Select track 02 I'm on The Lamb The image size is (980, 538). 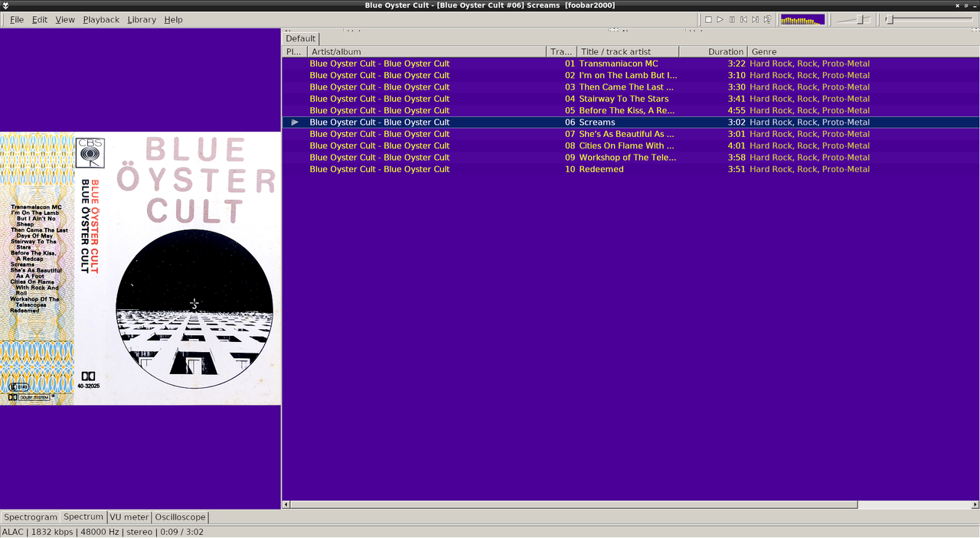coord(631,75)
